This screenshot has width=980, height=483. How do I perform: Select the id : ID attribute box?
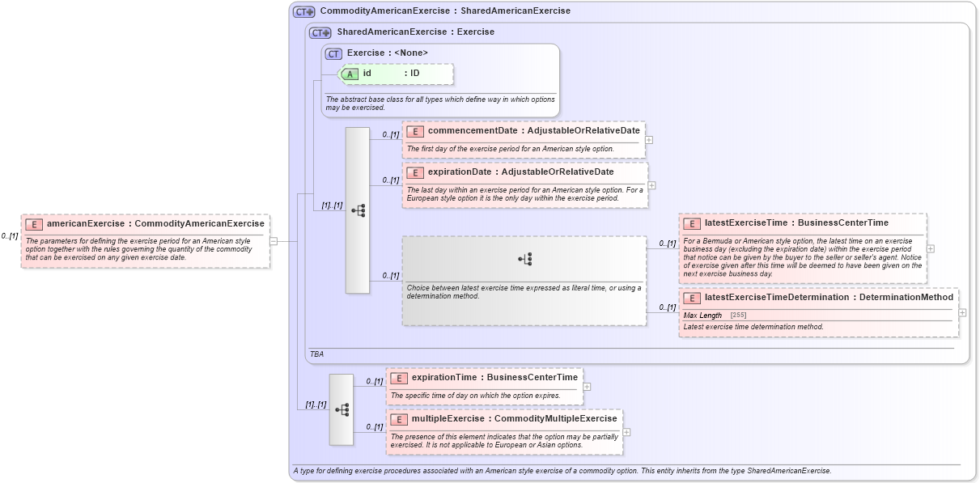click(396, 74)
